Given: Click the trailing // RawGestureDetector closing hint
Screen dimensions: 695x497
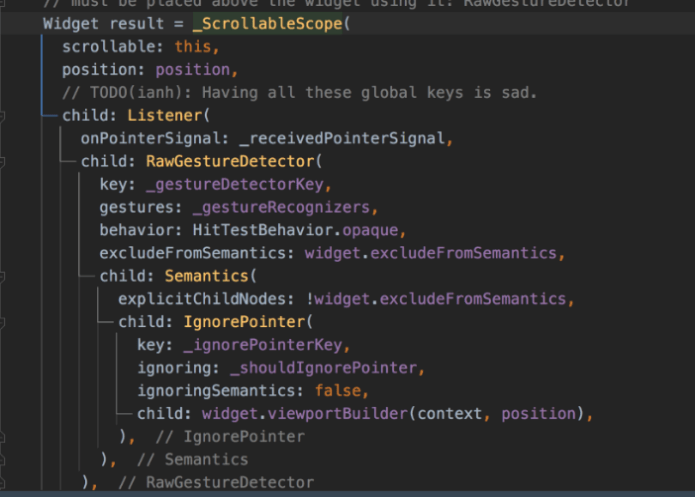Looking at the screenshot, I should 216,482.
